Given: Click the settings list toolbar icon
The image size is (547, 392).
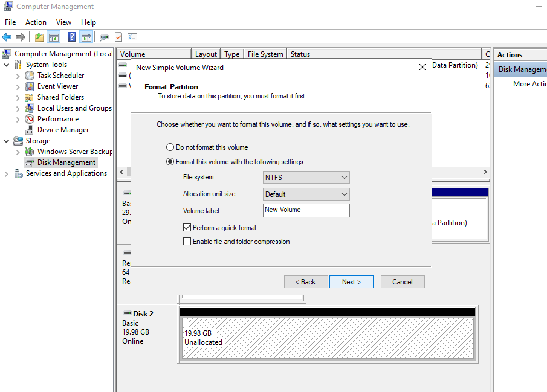Looking at the screenshot, I should pos(132,37).
